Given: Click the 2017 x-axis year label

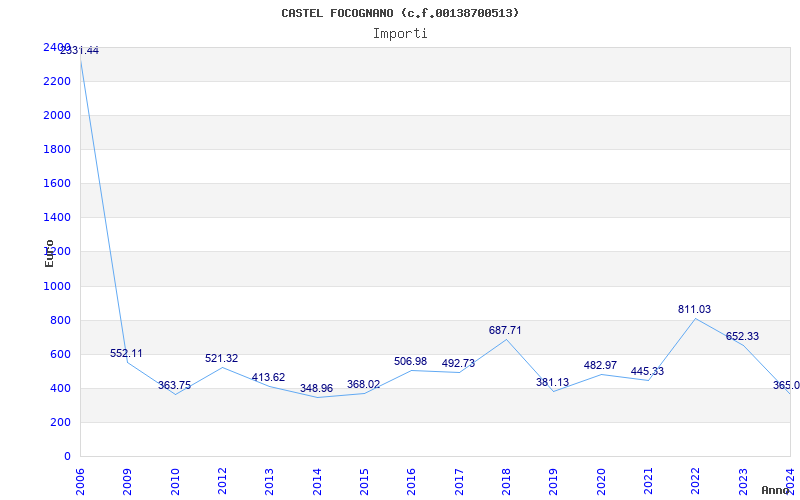Looking at the screenshot, I should coord(459,482).
